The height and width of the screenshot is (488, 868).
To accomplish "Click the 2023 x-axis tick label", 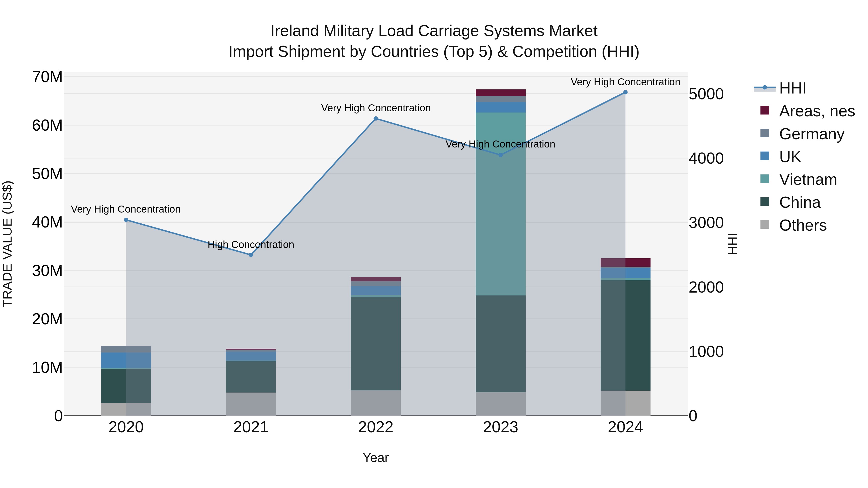I will click(x=500, y=427).
